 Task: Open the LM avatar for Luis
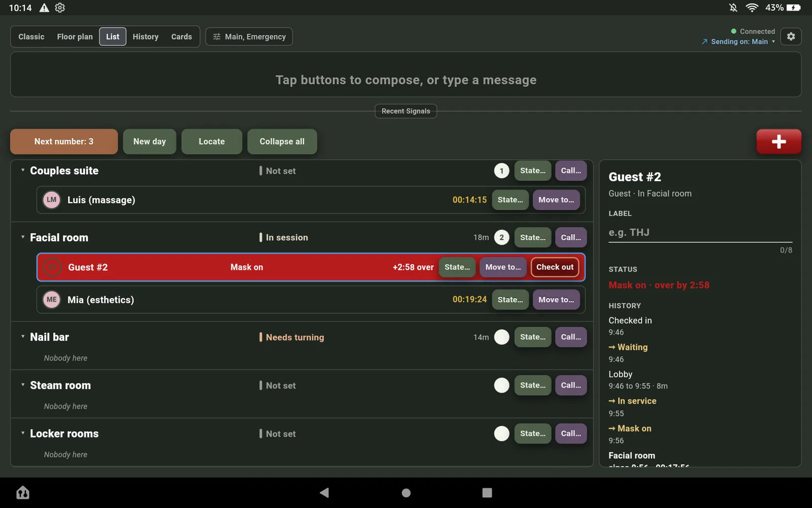52,200
